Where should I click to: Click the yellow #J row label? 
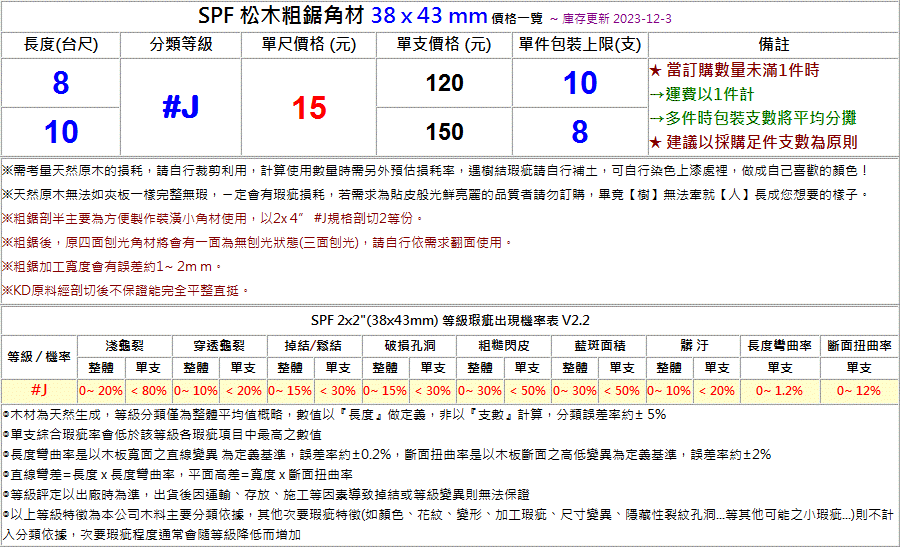[x=38, y=390]
